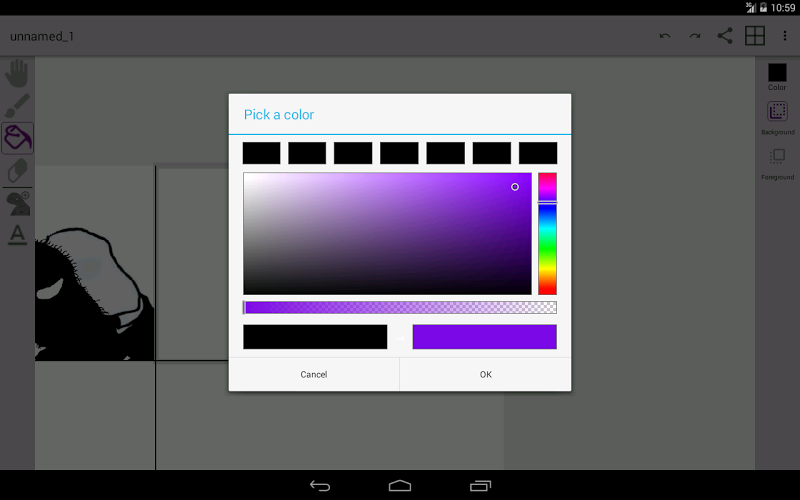
Task: Tap the unnamed_1 document title
Action: [x=42, y=36]
